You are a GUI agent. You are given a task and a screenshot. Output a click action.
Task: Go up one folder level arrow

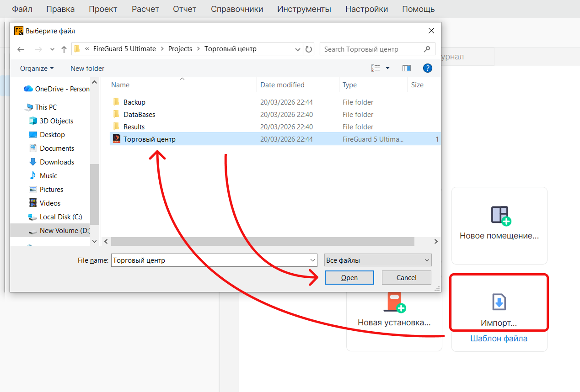point(64,49)
